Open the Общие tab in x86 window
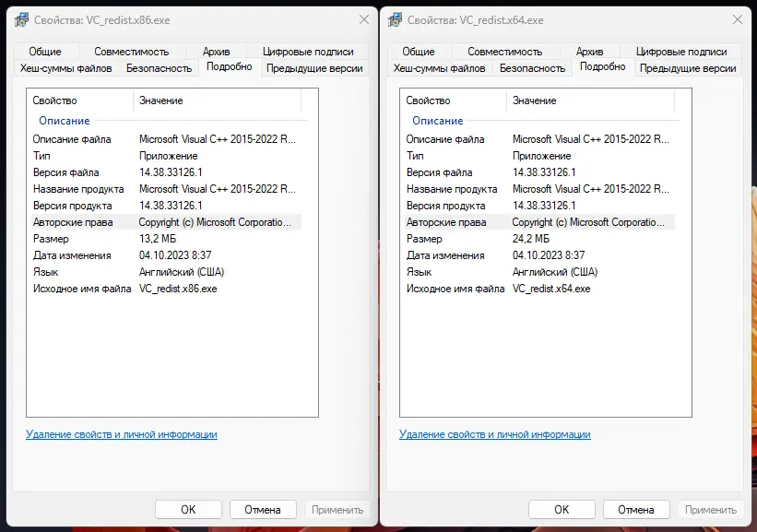This screenshot has width=757, height=532. coord(44,52)
